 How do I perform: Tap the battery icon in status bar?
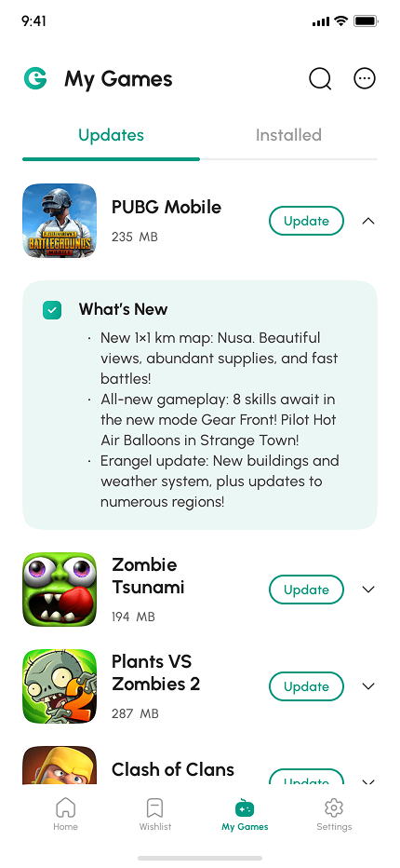click(366, 21)
